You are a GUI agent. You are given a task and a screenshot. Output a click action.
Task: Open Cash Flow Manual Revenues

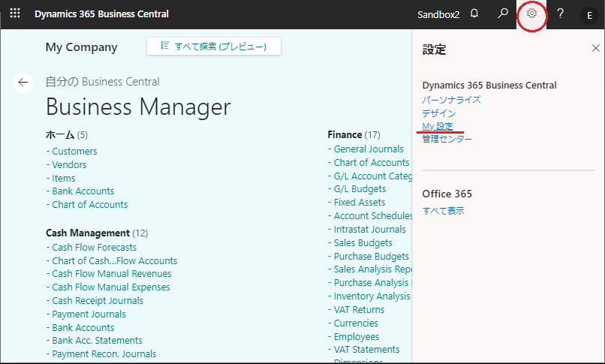click(112, 273)
